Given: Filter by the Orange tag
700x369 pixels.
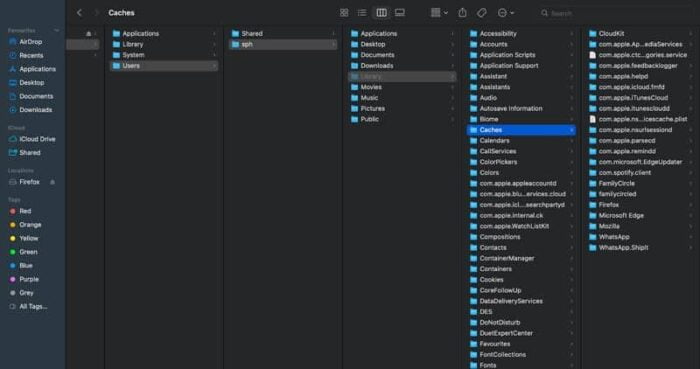Looking at the screenshot, I should (x=30, y=225).
